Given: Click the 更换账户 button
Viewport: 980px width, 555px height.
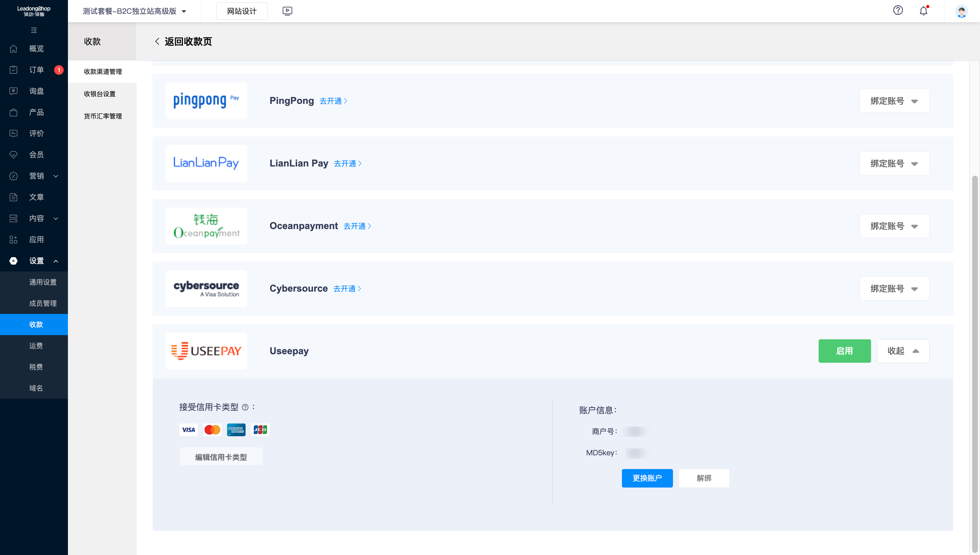Looking at the screenshot, I should (x=647, y=478).
